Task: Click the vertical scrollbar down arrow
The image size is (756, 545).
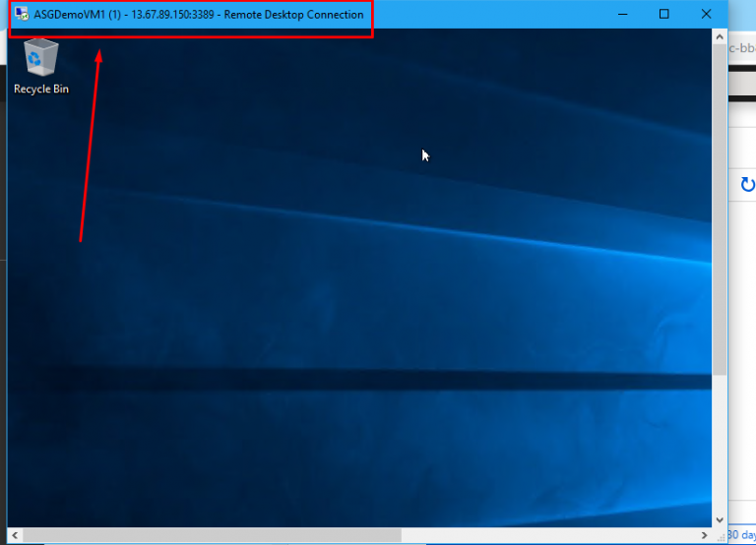Action: pos(720,518)
